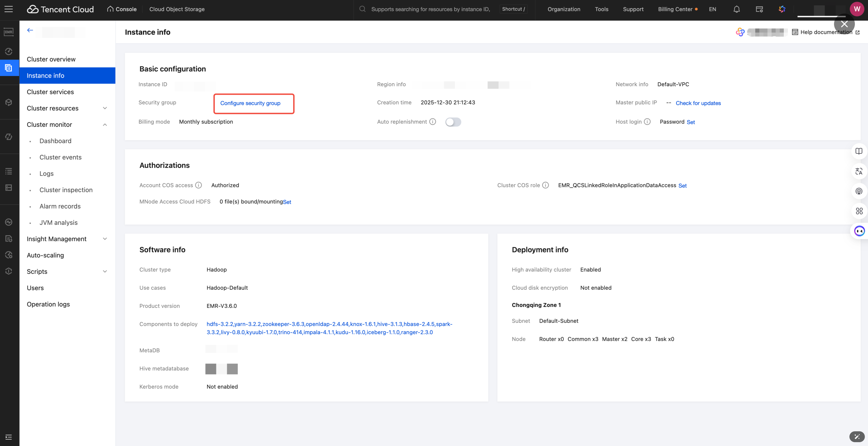Click the notification bell icon
868x446 pixels.
737,9
